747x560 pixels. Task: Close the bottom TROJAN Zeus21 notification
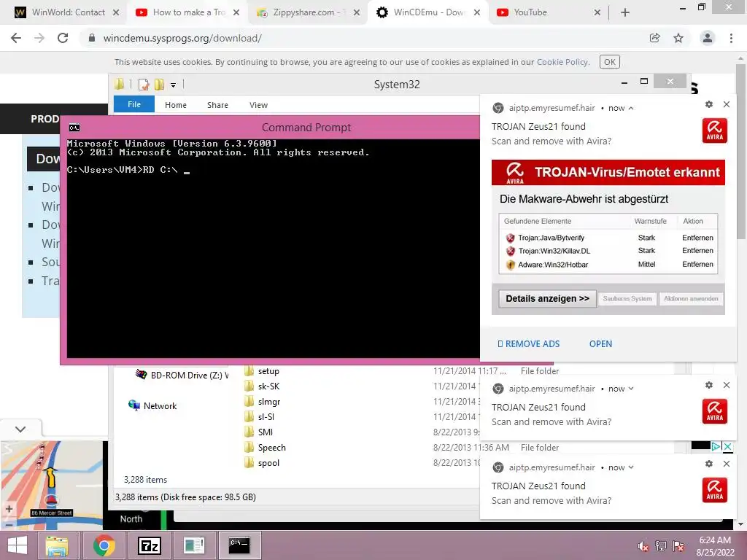(727, 463)
